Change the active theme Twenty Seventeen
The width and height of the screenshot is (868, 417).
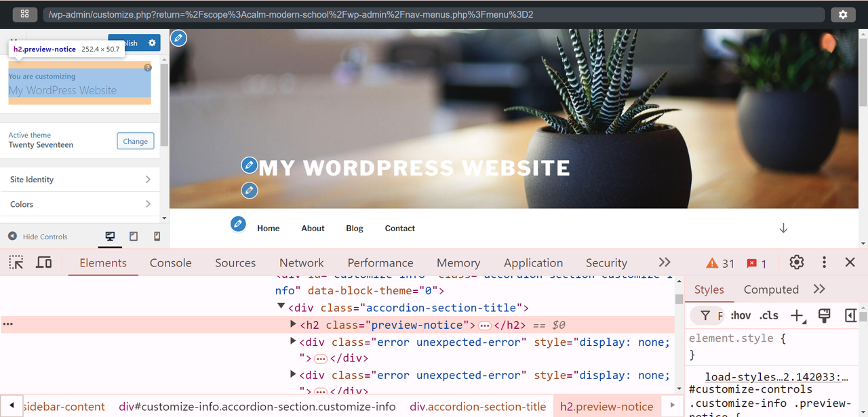[x=135, y=141]
